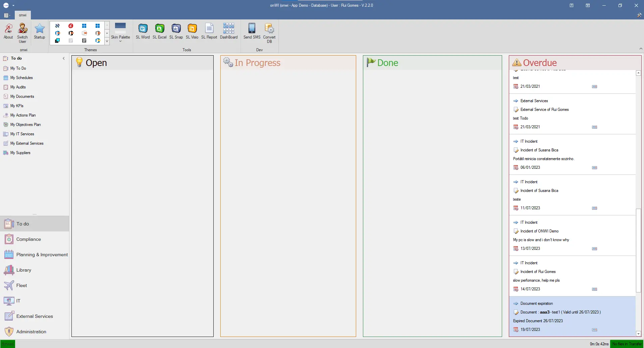Click the Overdue list scrollbar thumb

(x=638, y=251)
